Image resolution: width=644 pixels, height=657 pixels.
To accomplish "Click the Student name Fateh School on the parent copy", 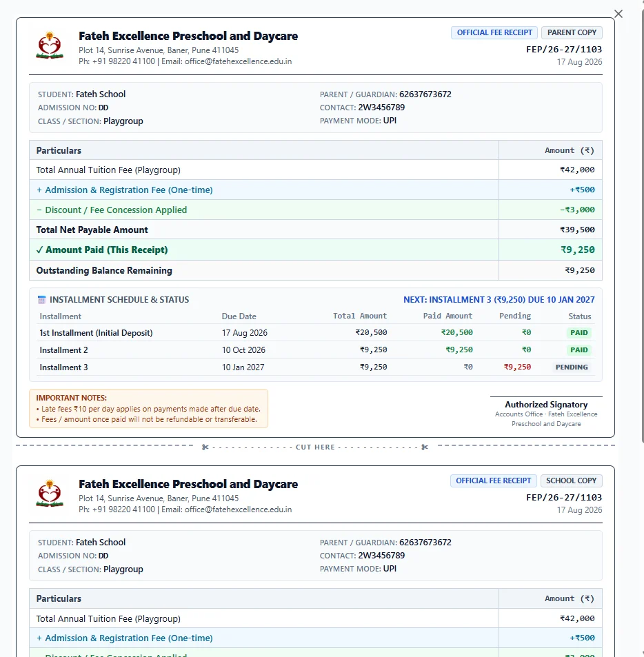I will [x=101, y=94].
